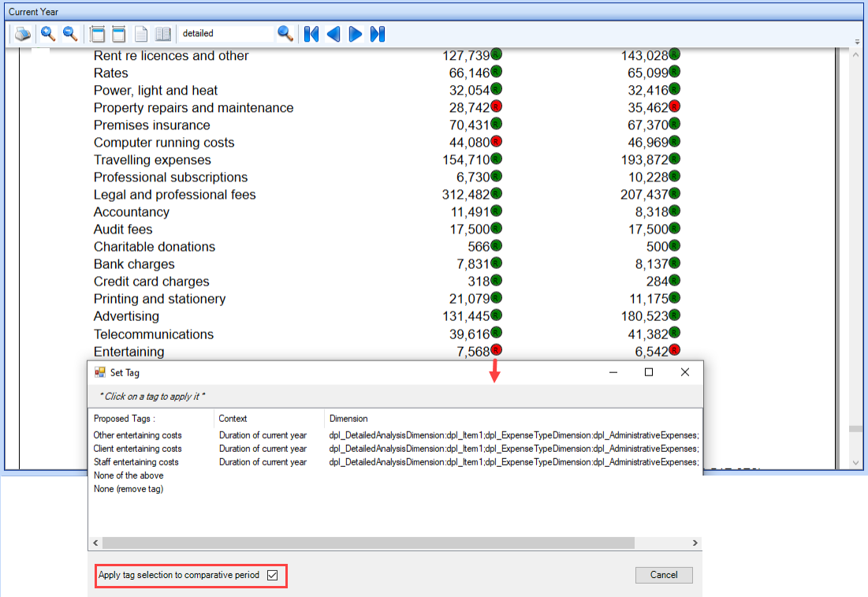The image size is (868, 597).
Task: Click the search text field containing 'detailed'
Action: [x=225, y=33]
